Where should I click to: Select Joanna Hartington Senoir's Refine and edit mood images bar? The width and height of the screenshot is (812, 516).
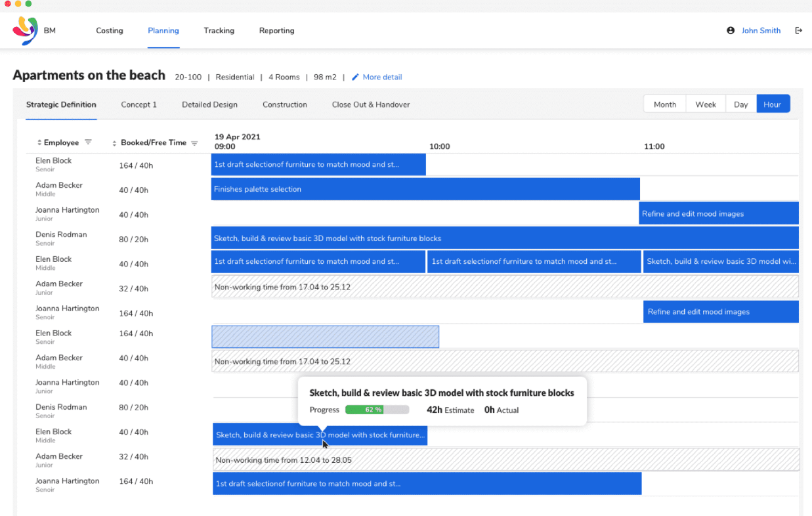tap(721, 312)
